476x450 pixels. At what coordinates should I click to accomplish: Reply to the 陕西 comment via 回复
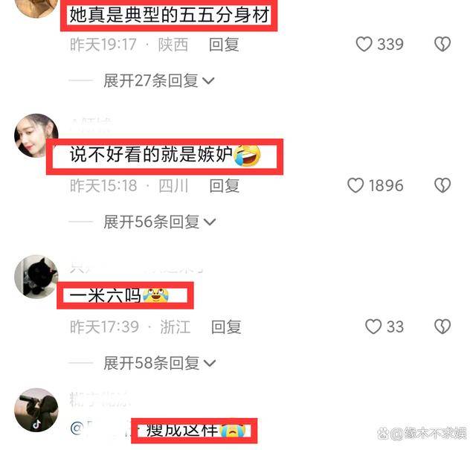tap(224, 45)
